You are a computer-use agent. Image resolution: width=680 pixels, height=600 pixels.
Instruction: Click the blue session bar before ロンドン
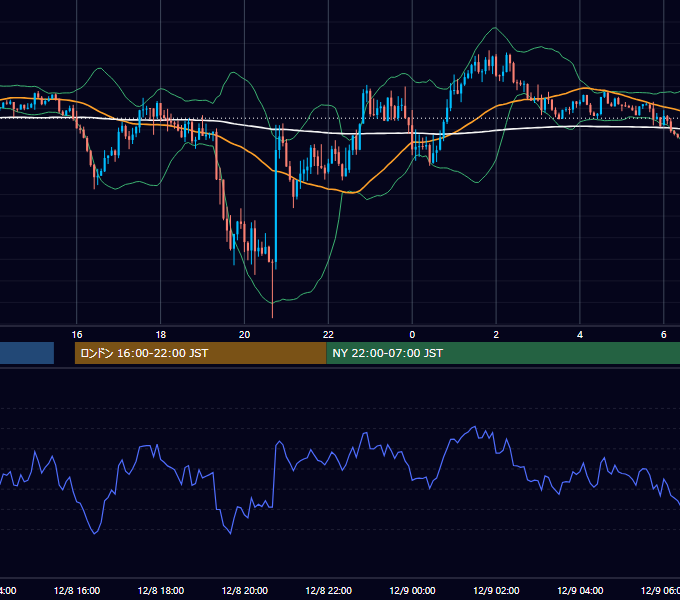(x=27, y=353)
